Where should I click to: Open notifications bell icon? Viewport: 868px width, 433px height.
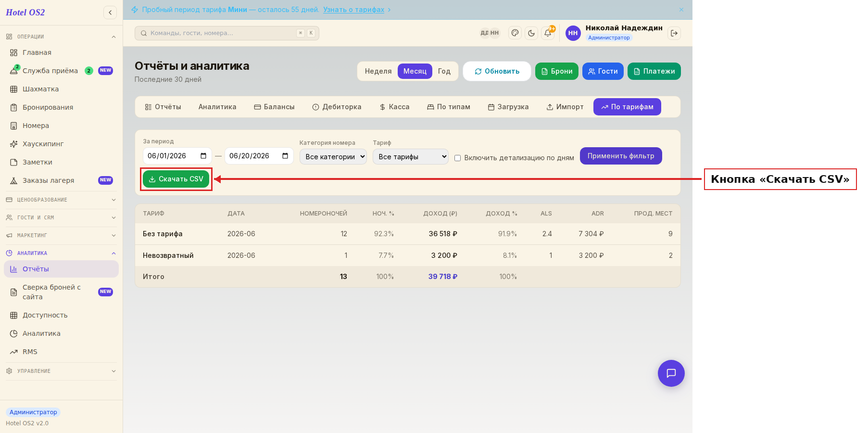[548, 33]
